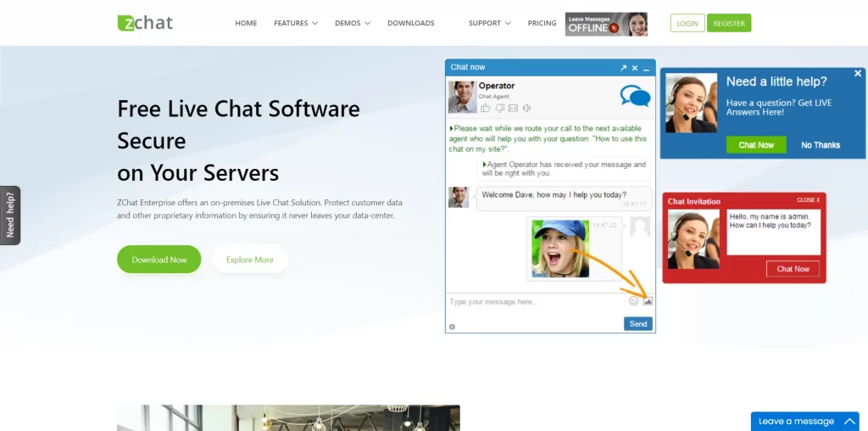
Task: Click the emoji smiley icon
Action: 634,301
